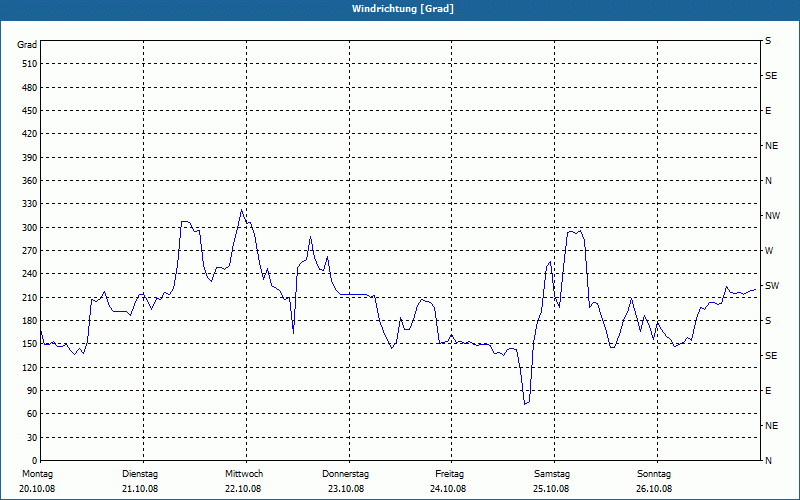
Task: Click the Donnerstag day label
Action: click(x=345, y=474)
